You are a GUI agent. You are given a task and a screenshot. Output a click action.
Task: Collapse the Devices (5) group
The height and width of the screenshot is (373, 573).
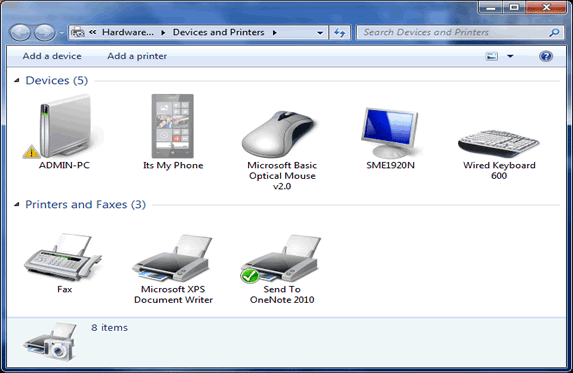(x=16, y=80)
